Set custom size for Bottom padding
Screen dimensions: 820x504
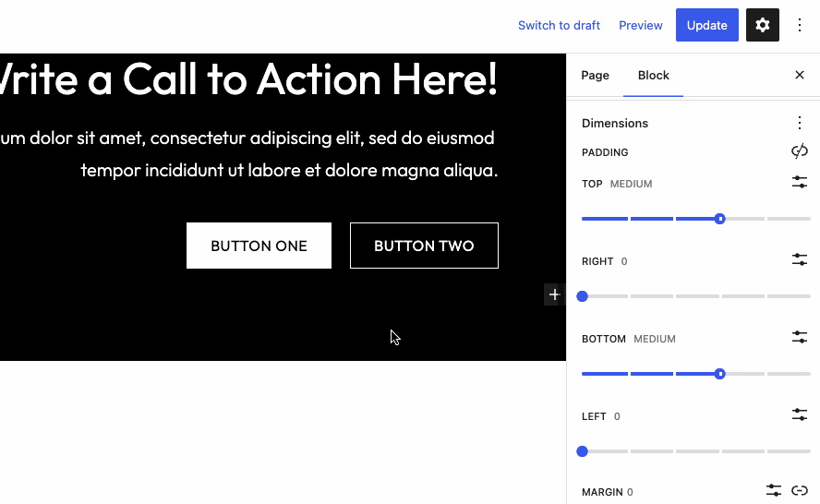800,338
